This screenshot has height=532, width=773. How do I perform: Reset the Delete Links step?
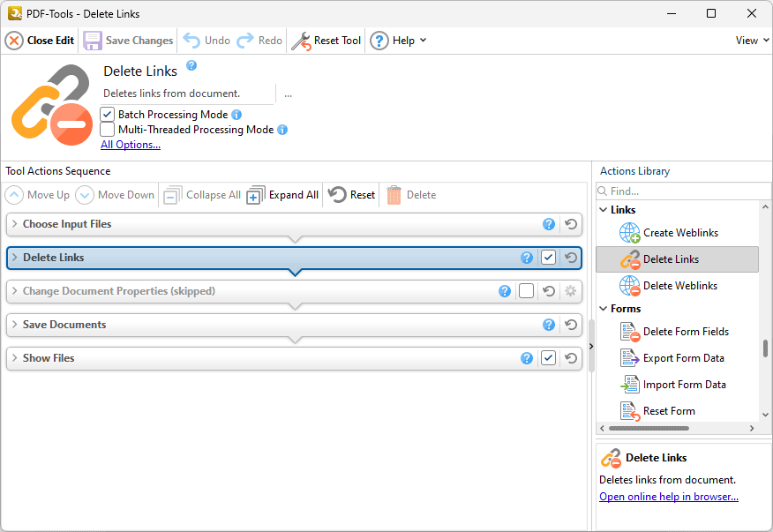click(x=571, y=258)
